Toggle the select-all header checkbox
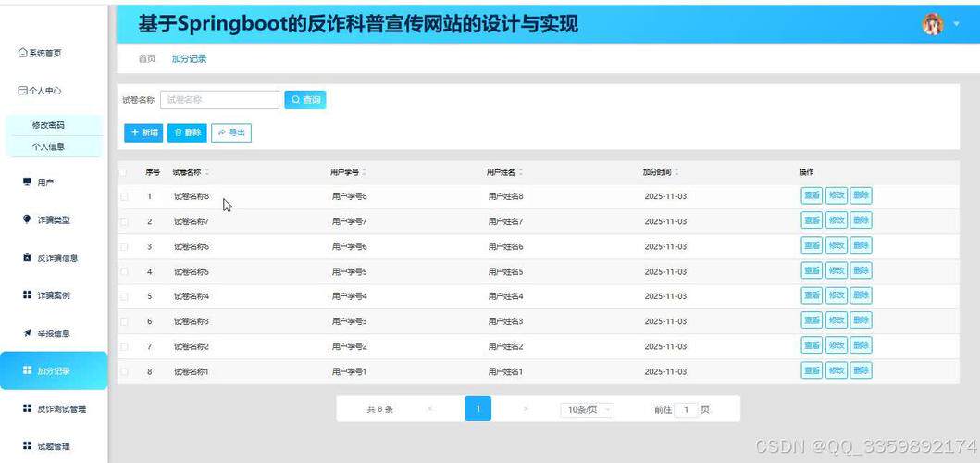 pyautogui.click(x=124, y=172)
